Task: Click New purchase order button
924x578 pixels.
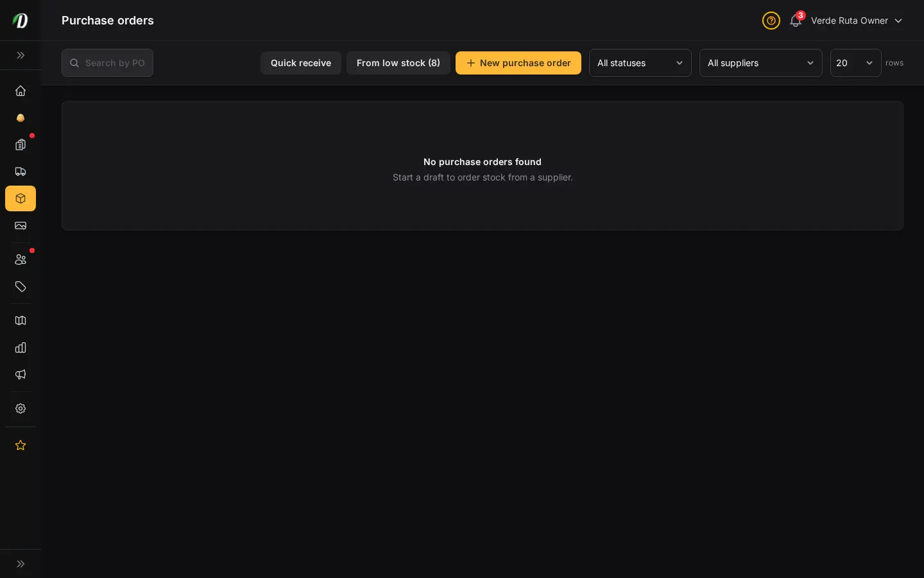Action: tap(518, 63)
